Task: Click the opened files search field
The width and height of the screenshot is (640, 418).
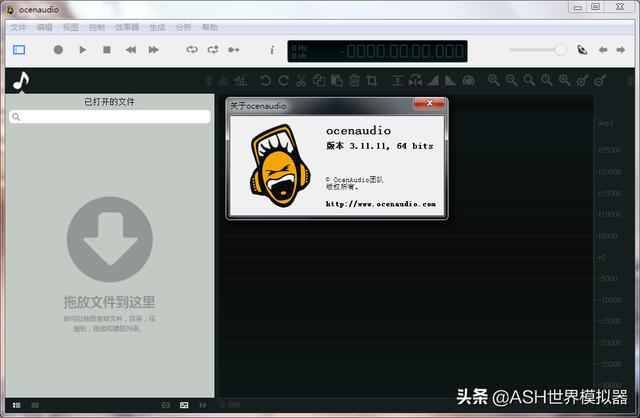Action: [x=110, y=117]
